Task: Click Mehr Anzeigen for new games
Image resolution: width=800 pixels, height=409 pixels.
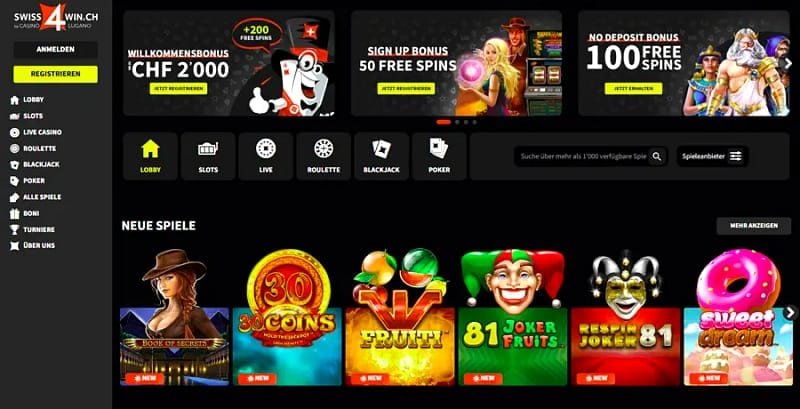Action: tap(754, 226)
